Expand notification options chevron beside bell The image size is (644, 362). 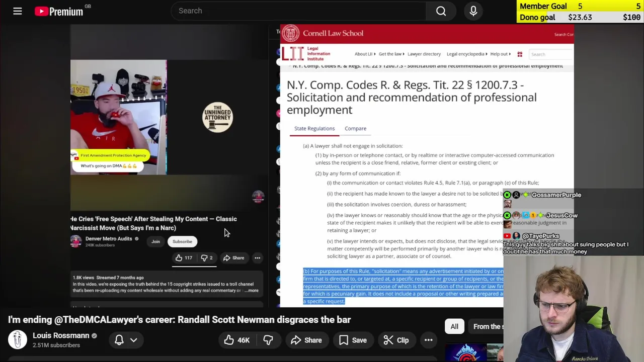(x=134, y=340)
